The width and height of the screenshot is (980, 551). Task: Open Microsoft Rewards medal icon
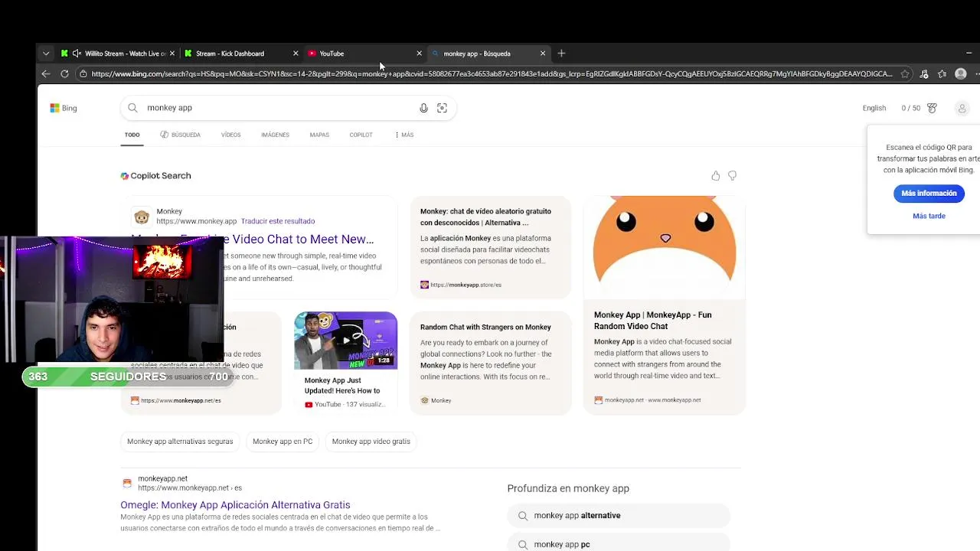(x=932, y=108)
